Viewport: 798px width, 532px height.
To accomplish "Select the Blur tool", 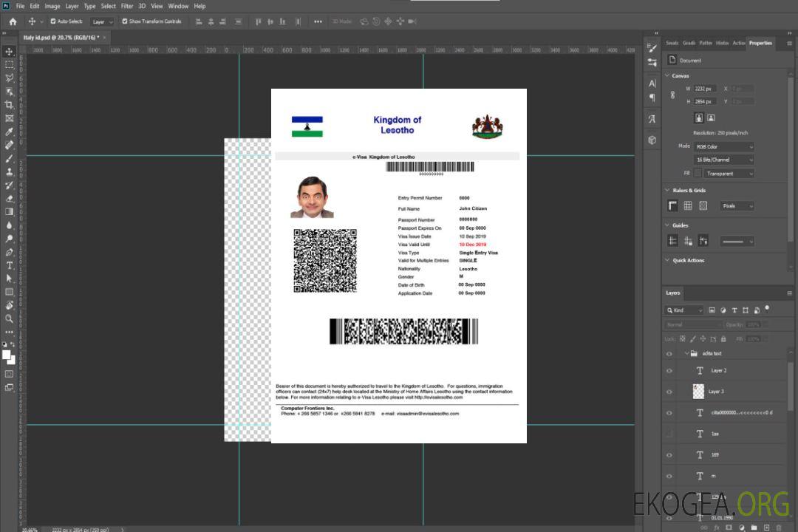I will coord(9,225).
